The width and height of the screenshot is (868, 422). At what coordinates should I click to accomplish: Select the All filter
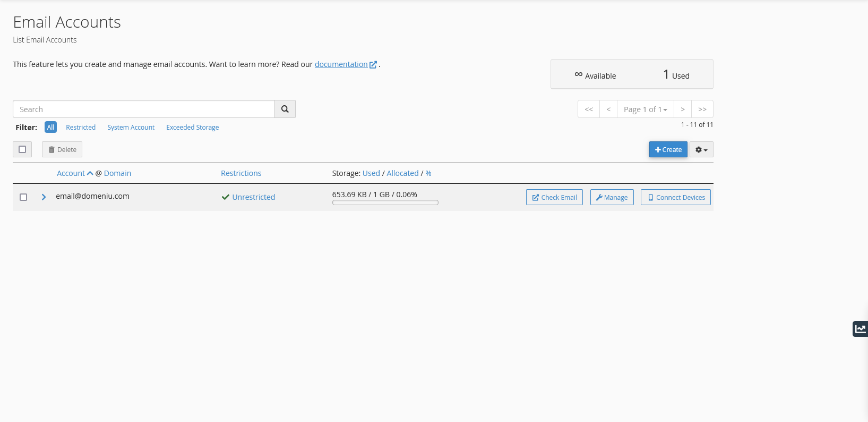click(50, 127)
